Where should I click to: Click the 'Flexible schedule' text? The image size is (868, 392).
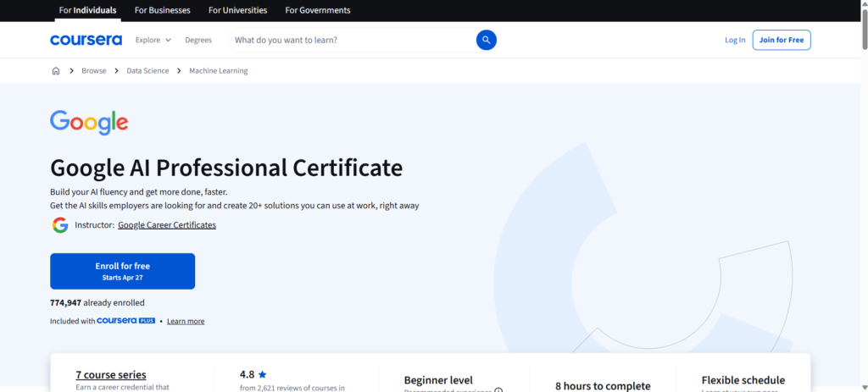pos(743,380)
